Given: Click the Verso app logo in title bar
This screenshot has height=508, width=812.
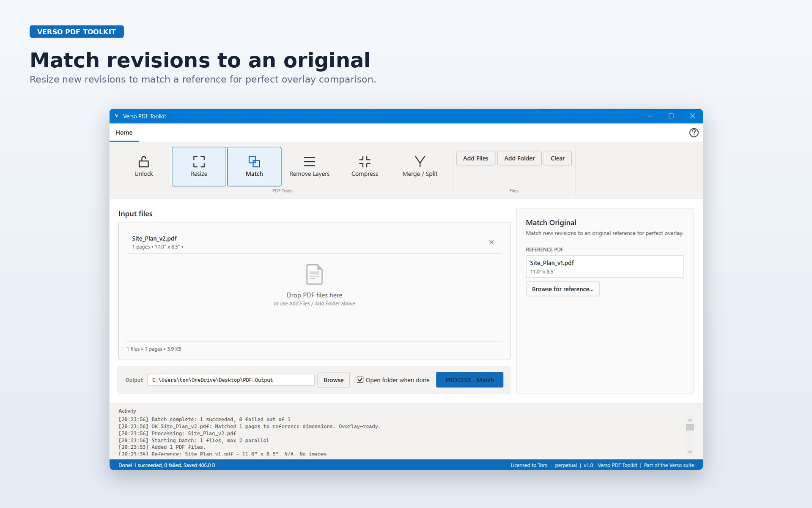Looking at the screenshot, I should 117,116.
